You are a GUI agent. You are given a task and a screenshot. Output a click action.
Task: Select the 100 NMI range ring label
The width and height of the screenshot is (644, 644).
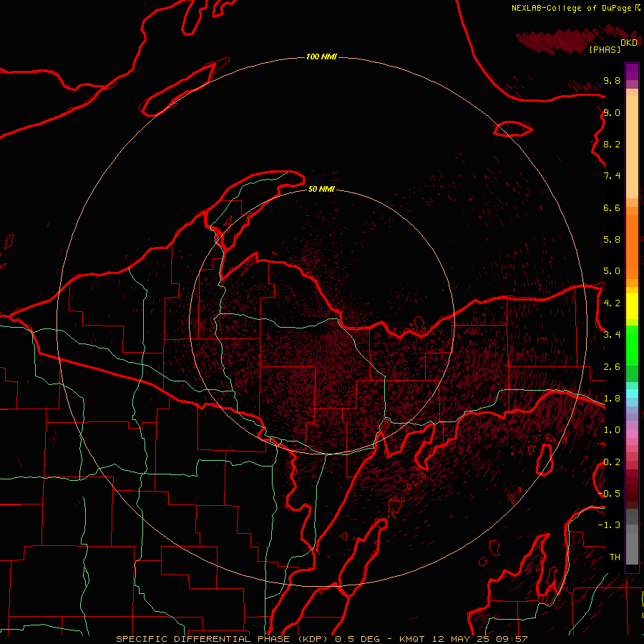tap(321, 57)
